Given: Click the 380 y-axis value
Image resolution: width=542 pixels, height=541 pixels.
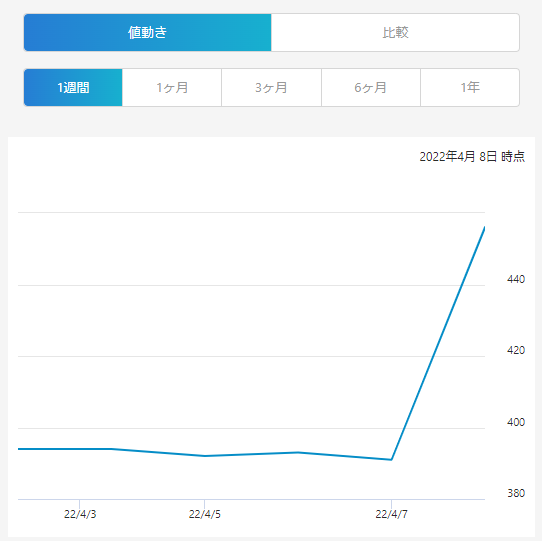Looking at the screenshot, I should 516,493.
